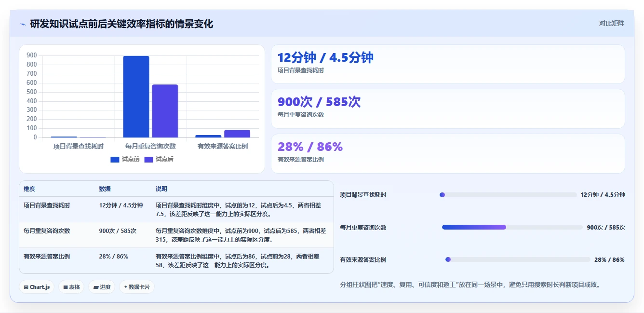This screenshot has height=313, width=644.
Task: Select the 表格 chip
Action: [71, 287]
